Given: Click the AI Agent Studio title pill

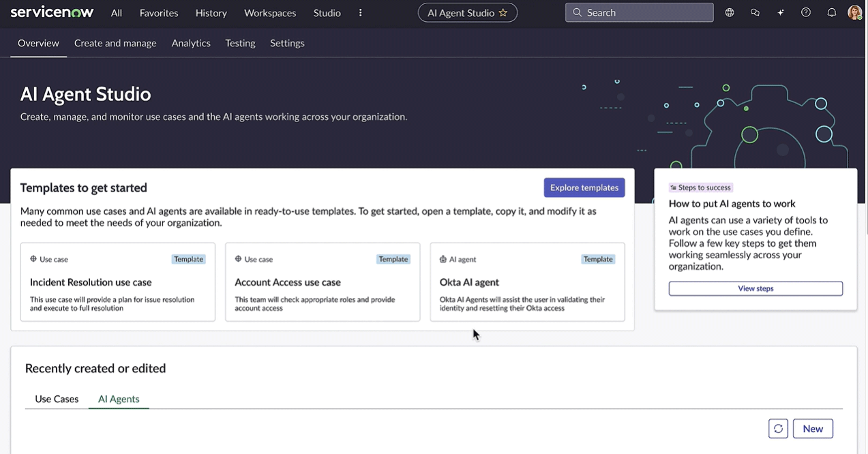Looking at the screenshot, I should coord(468,13).
